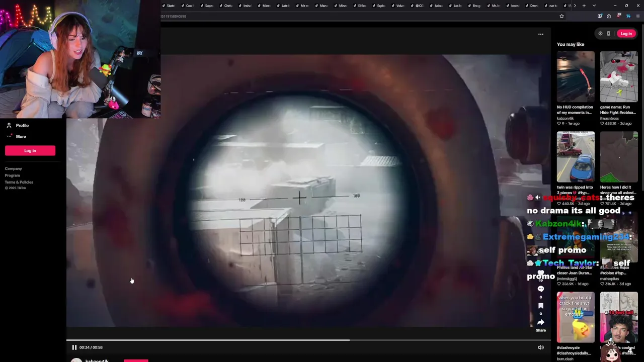
Task: Click the address bar URL text
Action: coord(174,16)
